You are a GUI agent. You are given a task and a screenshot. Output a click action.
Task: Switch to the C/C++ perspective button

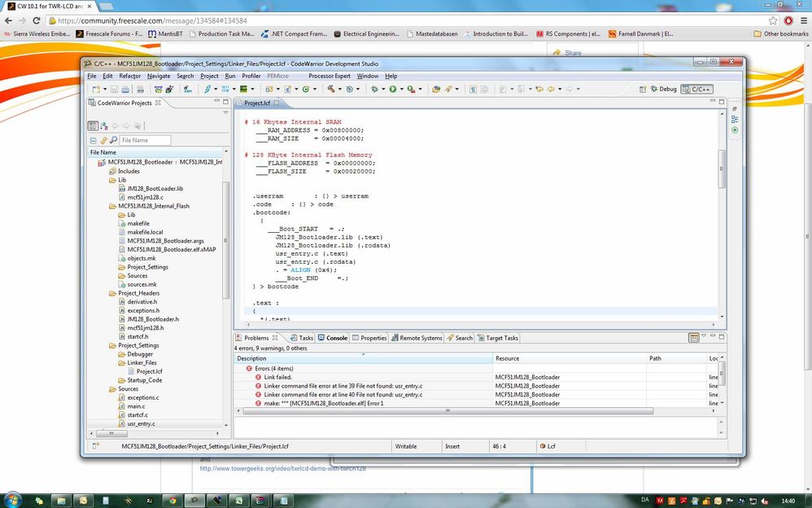point(698,90)
